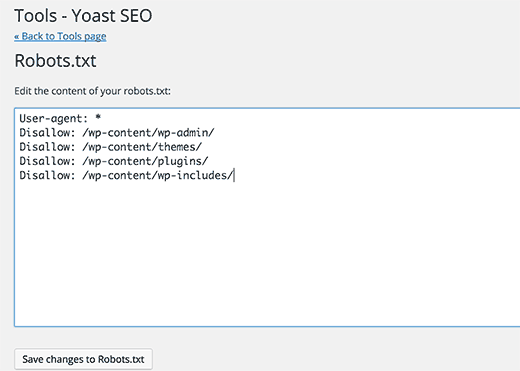Screen dimensions: 520x371
Task: Click 'Edit the content of your robots.txt:' label
Action: pyautogui.click(x=92, y=91)
